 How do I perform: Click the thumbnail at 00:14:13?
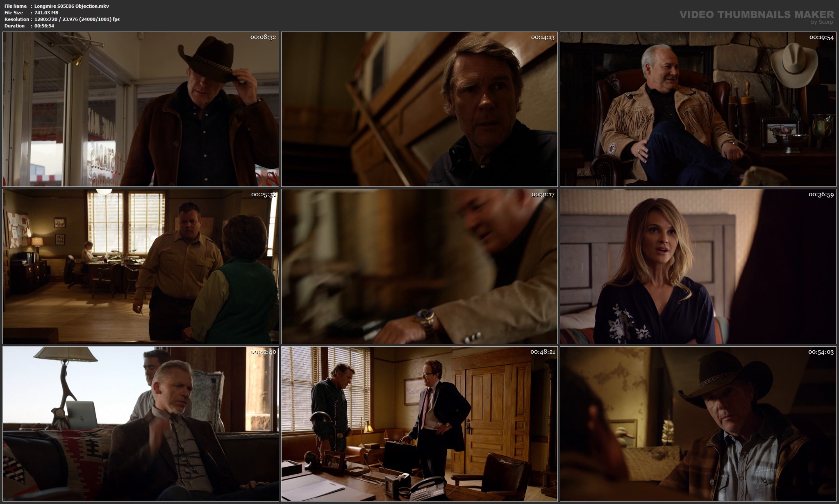tap(419, 109)
